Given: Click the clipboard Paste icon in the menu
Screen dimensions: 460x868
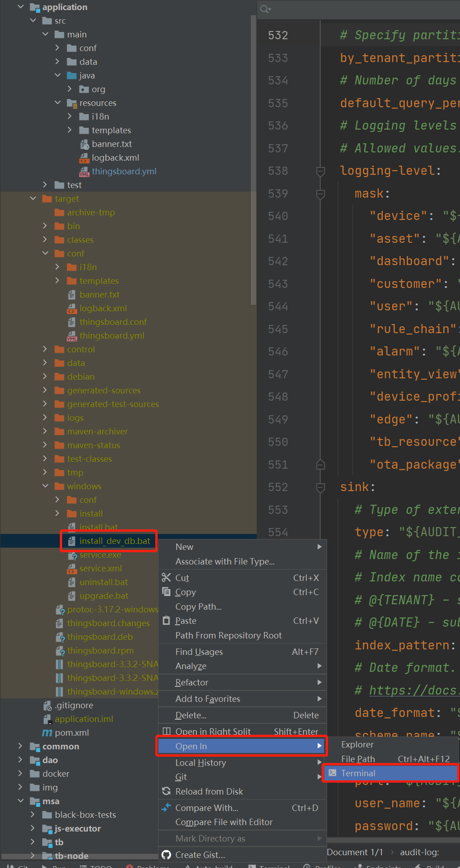Looking at the screenshot, I should pyautogui.click(x=166, y=621).
